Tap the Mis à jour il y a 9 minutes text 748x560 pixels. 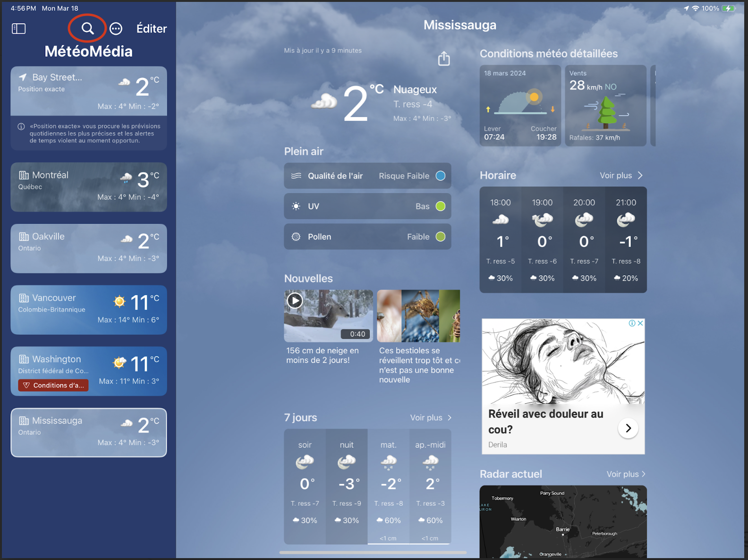coord(323,51)
